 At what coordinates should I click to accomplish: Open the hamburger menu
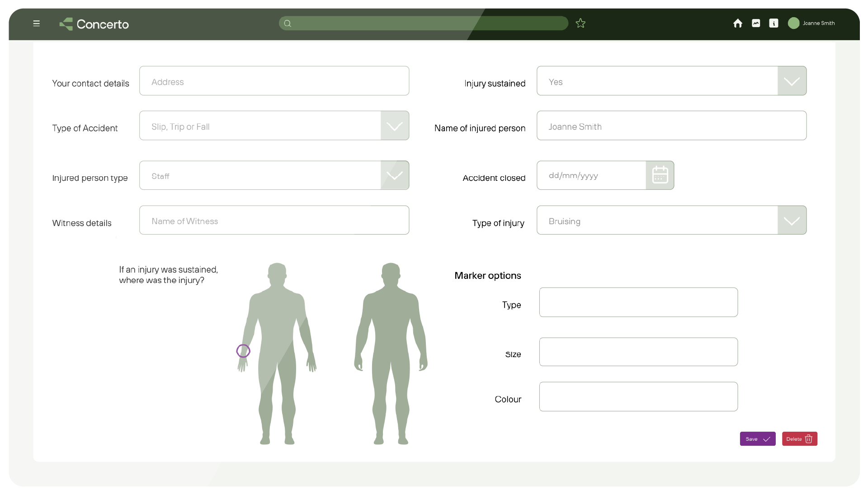pos(37,24)
